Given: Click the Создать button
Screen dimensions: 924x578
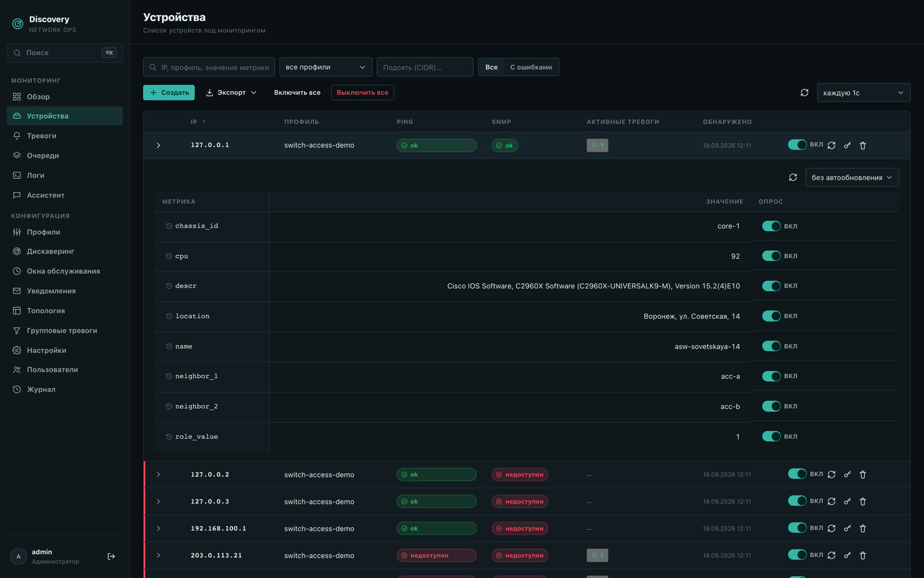Looking at the screenshot, I should pos(169,92).
